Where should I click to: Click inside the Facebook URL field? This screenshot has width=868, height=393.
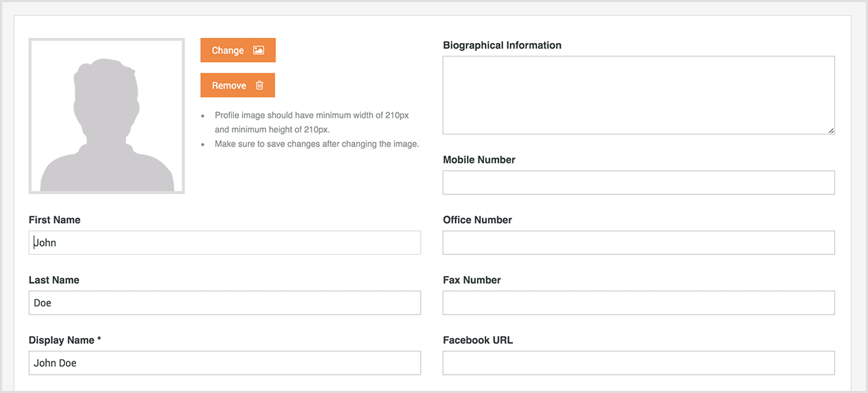[x=638, y=363]
